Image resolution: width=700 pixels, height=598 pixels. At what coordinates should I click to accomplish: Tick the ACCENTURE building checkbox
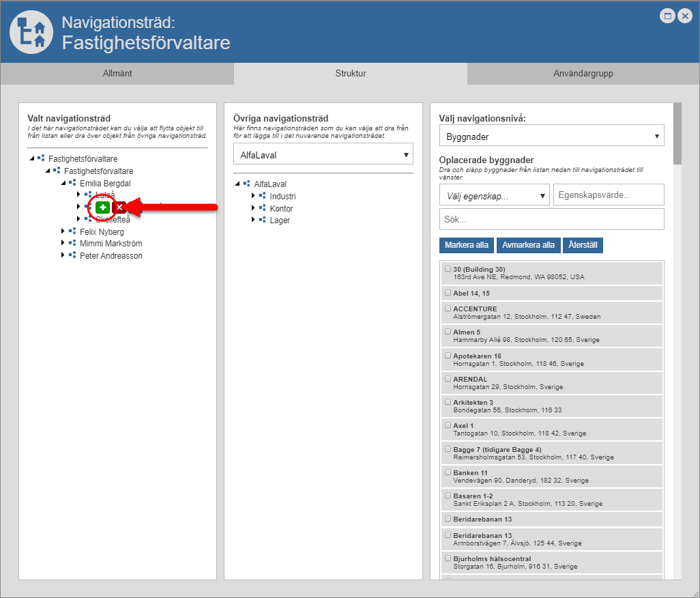[x=448, y=309]
